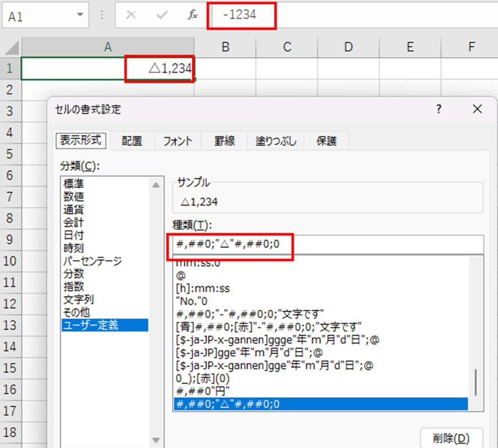The image size is (498, 448).
Task: Click the formula bar enter checkmark icon
Action: tap(162, 15)
